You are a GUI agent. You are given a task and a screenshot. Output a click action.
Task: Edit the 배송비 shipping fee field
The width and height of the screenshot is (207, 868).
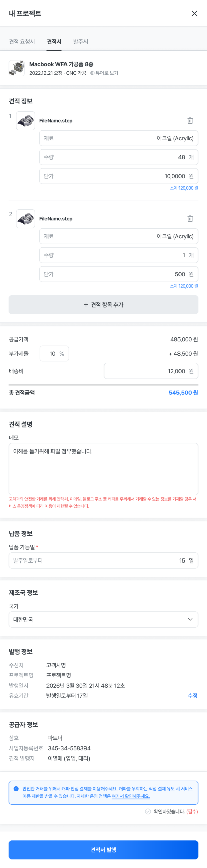coord(151,371)
